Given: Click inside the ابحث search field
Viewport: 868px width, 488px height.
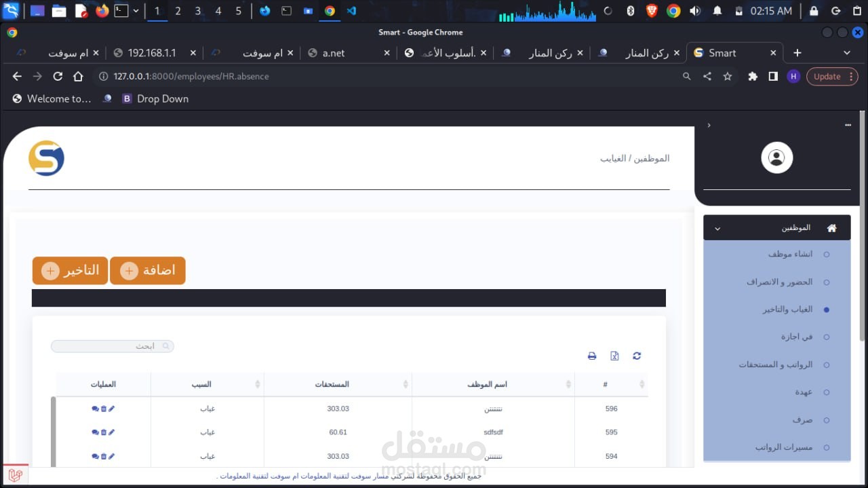Looking at the screenshot, I should coord(112,346).
